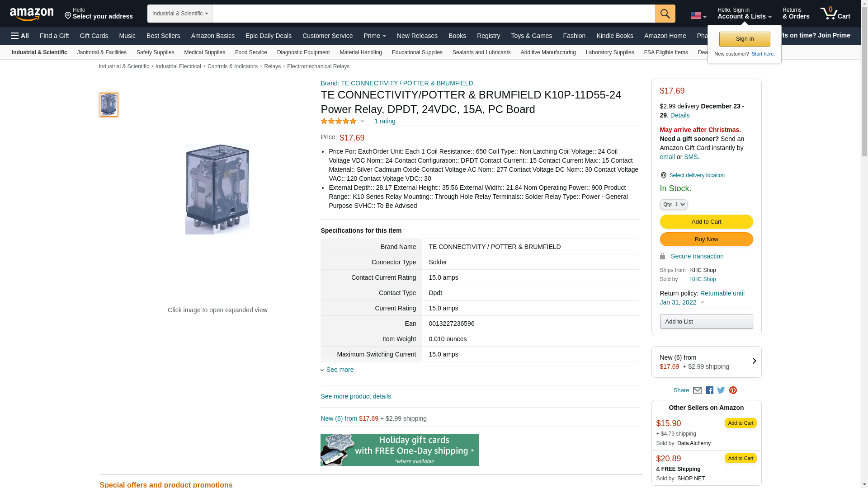Image resolution: width=868 pixels, height=488 pixels.
Task: Open the US flag language selector
Action: click(698, 16)
